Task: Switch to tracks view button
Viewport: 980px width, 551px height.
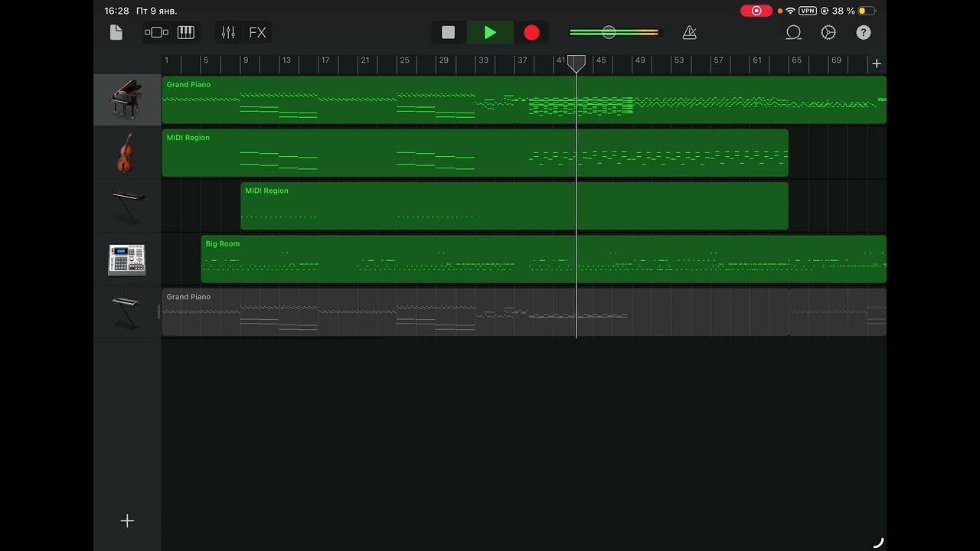Action: click(156, 32)
